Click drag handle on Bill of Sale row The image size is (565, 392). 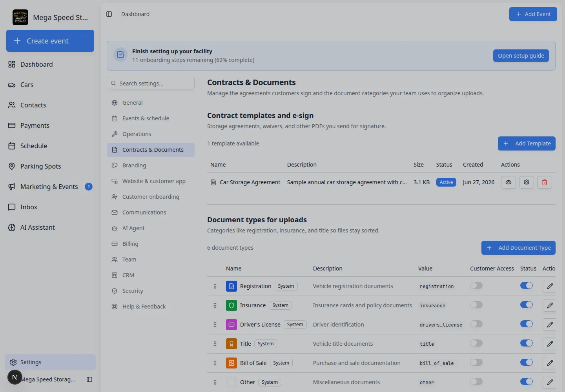tap(215, 363)
